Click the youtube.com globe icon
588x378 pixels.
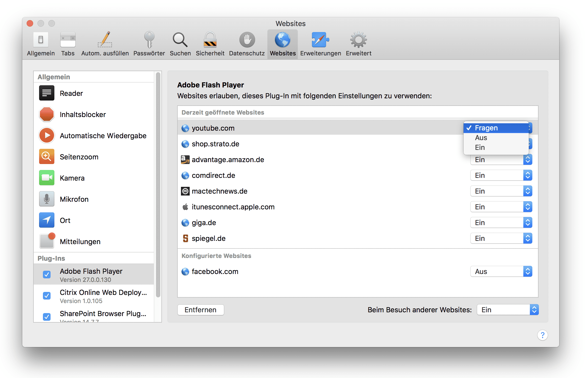click(185, 128)
